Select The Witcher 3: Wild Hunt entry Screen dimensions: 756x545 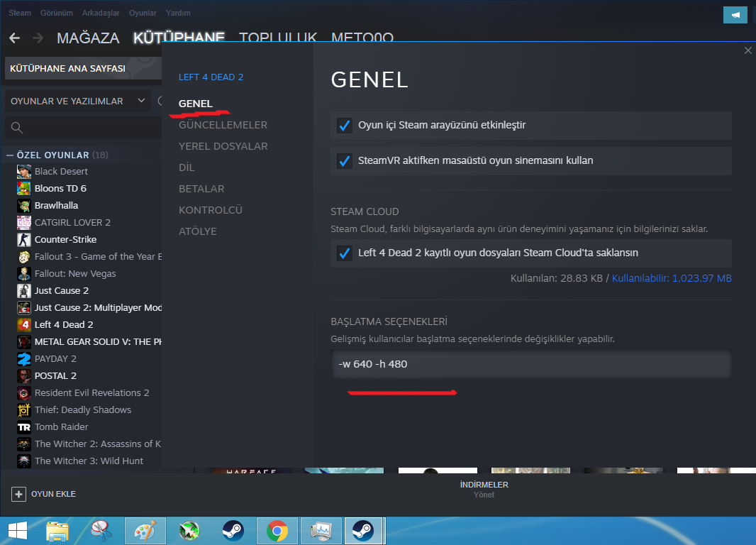(x=89, y=461)
